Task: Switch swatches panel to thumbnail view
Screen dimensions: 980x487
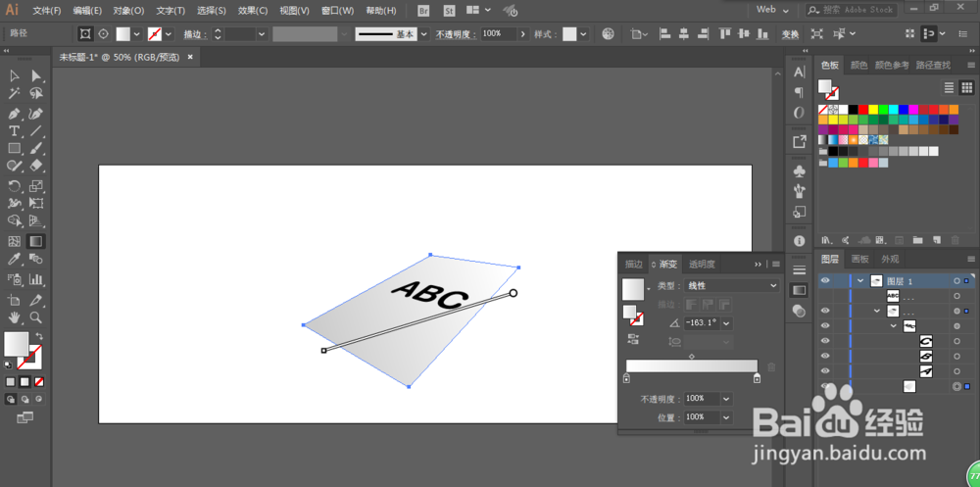Action: coord(966,87)
